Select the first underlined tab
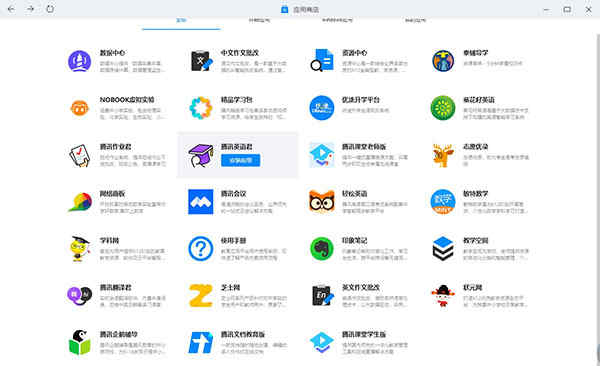The image size is (600, 366). [181, 20]
